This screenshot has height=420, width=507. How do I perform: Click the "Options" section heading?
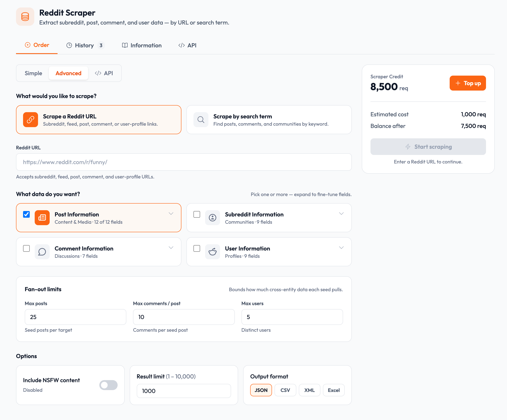coord(27,356)
